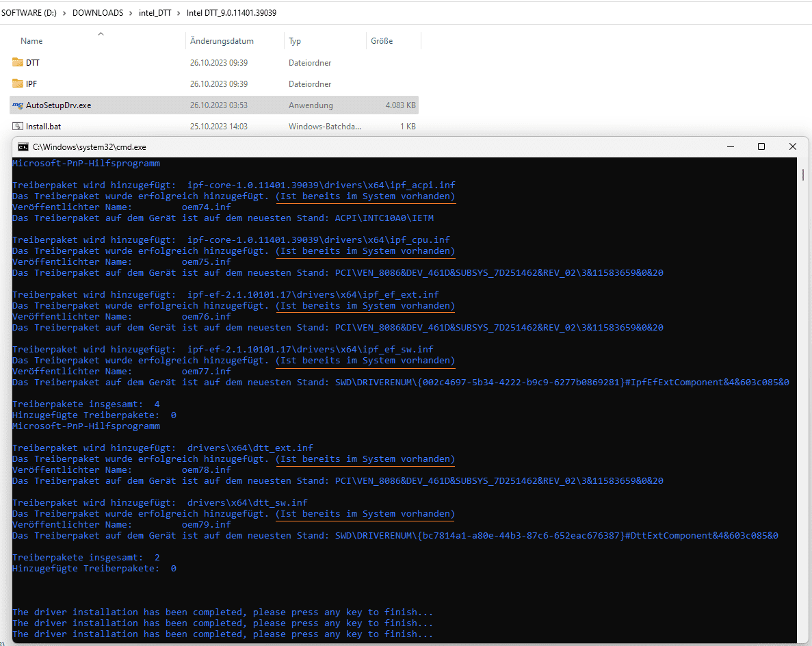The image size is (812, 646).
Task: Open the IPF folder icon
Action: [18, 84]
